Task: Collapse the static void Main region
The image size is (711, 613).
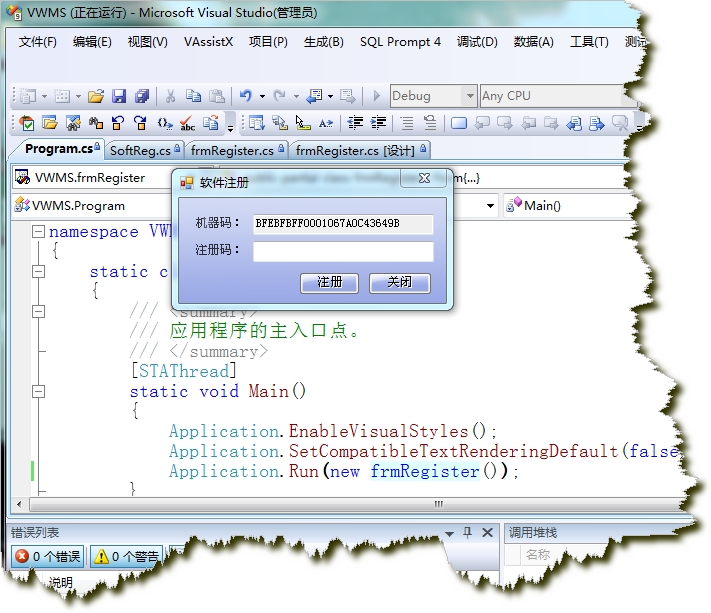Action: click(x=39, y=391)
